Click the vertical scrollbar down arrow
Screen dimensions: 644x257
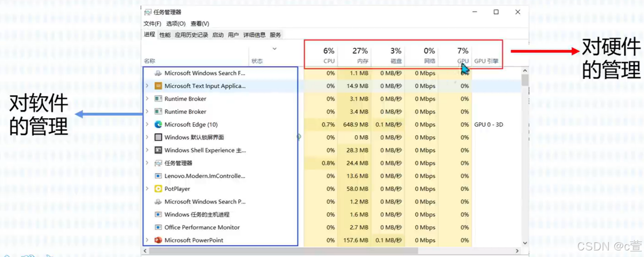tap(525, 243)
